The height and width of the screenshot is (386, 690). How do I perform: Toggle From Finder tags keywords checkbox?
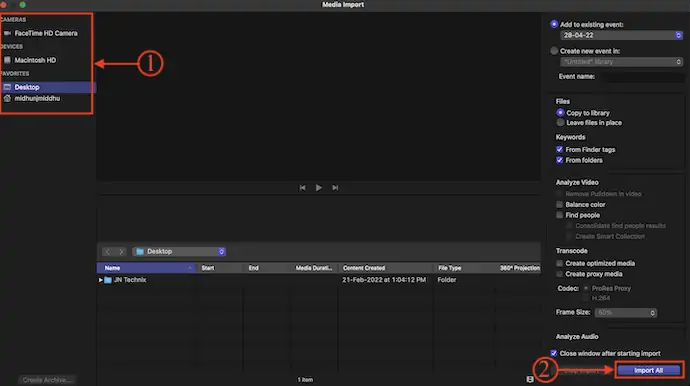[559, 149]
